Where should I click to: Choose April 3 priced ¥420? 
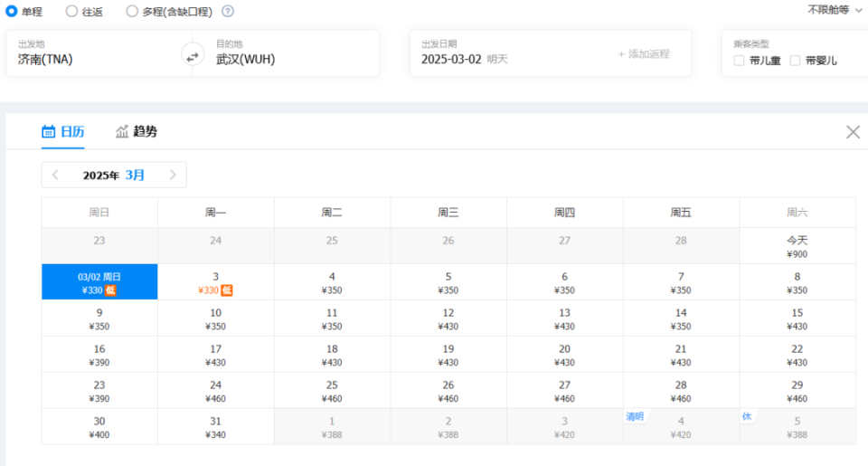point(564,427)
